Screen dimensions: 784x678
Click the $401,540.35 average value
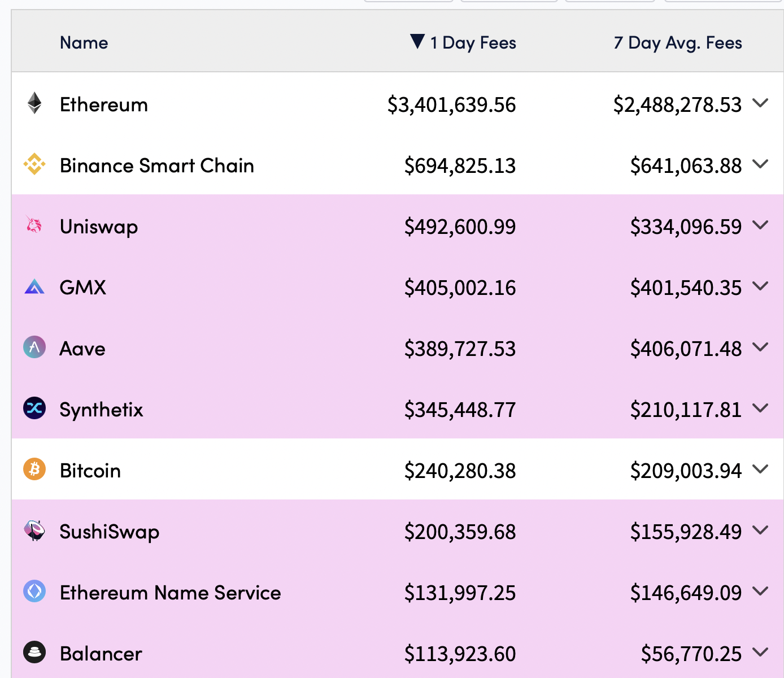point(686,288)
